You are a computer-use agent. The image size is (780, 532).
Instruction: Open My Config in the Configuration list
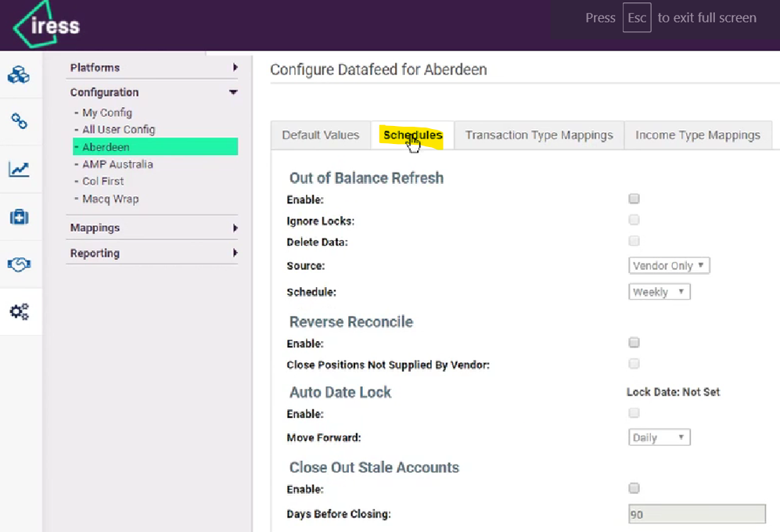click(x=107, y=113)
